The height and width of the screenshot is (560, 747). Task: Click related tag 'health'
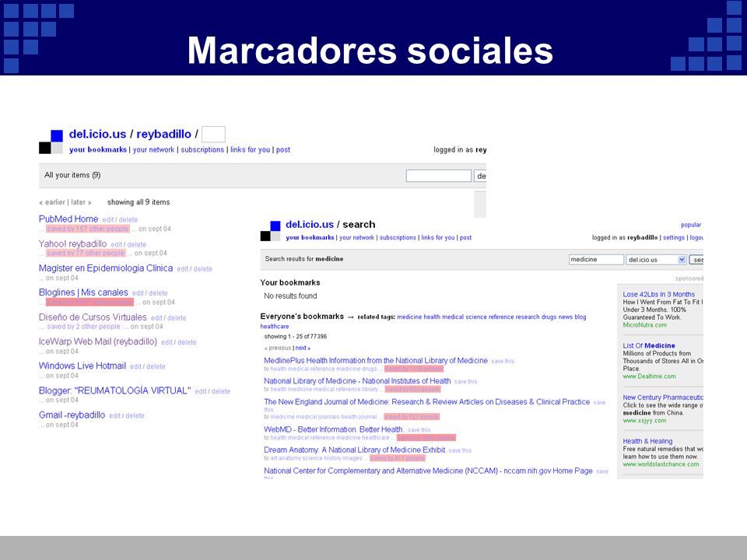[x=432, y=317]
